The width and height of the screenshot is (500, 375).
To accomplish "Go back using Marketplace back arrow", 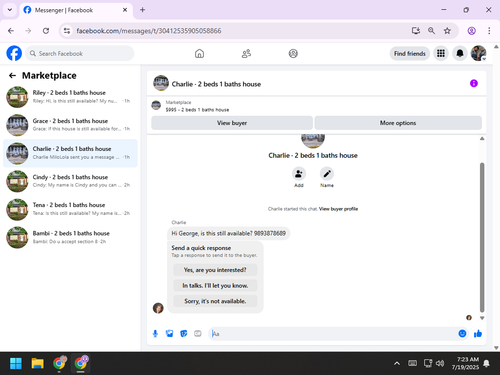I will point(12,76).
